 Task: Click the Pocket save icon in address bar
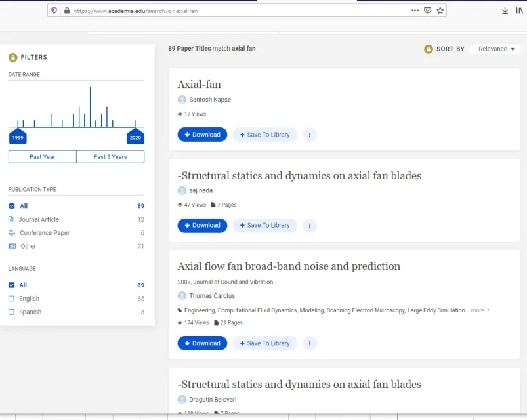(x=427, y=10)
